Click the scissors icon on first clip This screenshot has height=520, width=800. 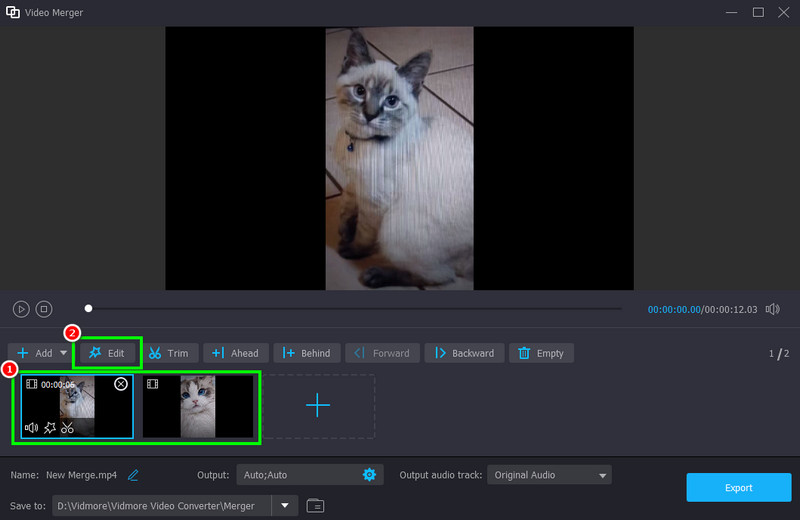(x=67, y=428)
